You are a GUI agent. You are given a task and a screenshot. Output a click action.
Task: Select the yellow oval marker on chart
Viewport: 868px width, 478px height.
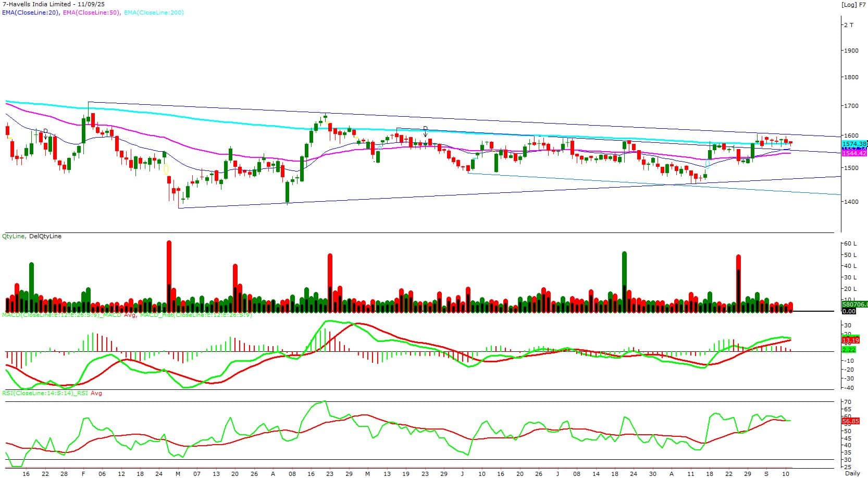click(x=166, y=169)
